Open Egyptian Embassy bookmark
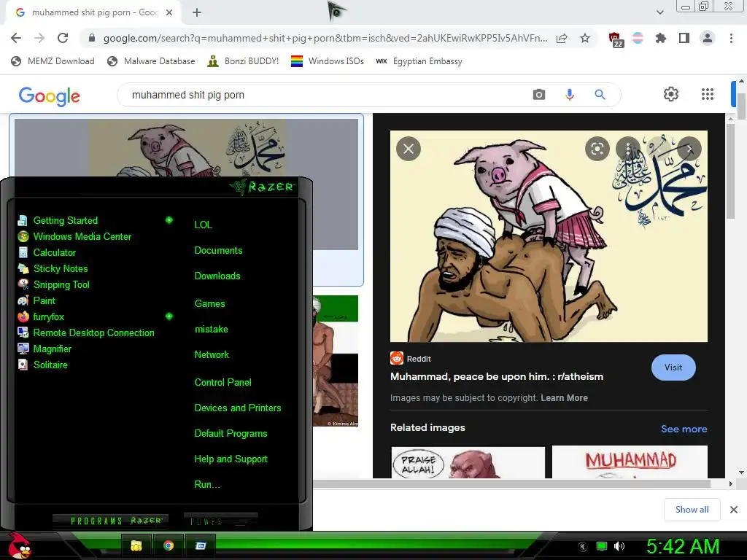 pyautogui.click(x=419, y=61)
